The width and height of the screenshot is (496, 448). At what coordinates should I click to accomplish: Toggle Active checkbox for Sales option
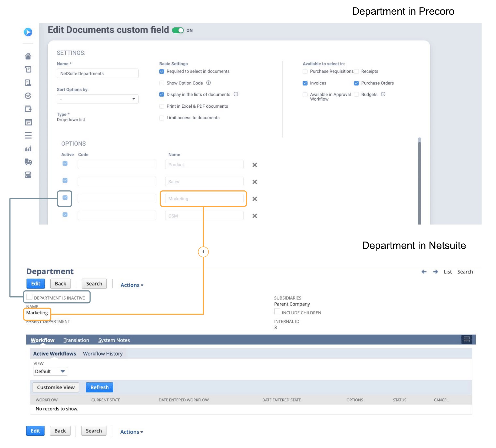[x=65, y=181]
